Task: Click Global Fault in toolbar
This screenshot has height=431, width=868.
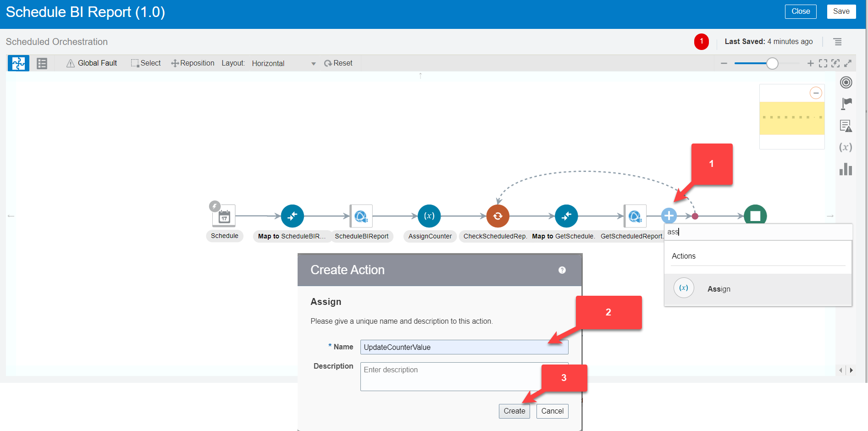Action: [92, 63]
